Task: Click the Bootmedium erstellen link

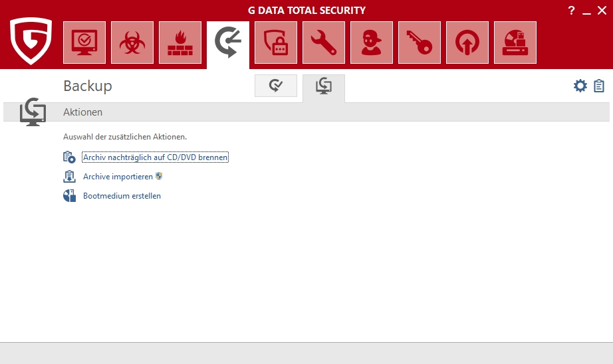Action: (122, 196)
